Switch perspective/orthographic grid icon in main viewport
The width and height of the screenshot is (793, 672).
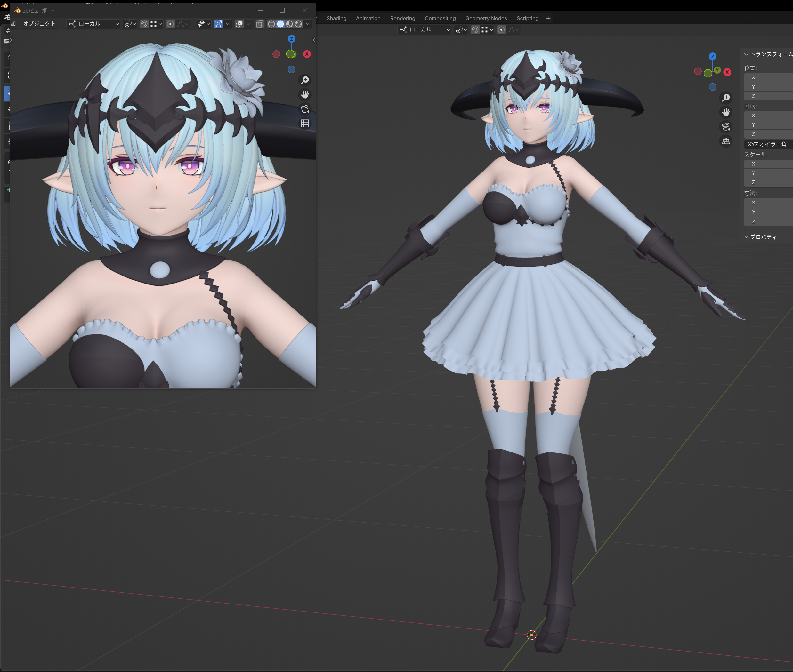tap(725, 141)
